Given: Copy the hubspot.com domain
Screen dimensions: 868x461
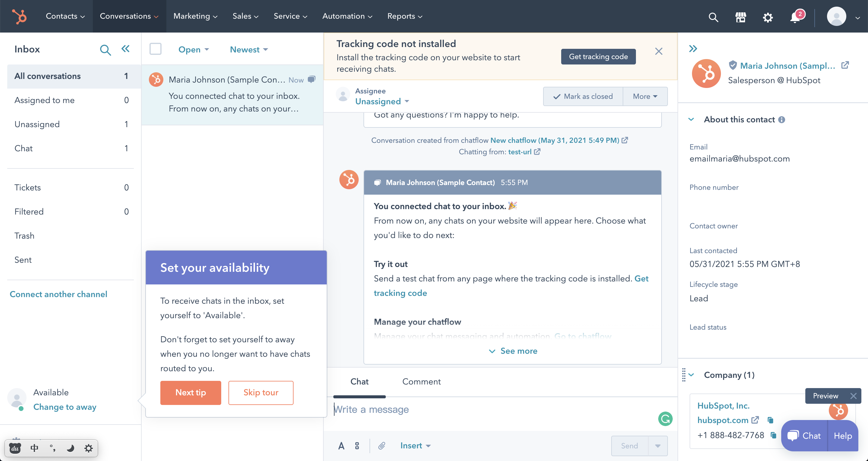Looking at the screenshot, I should tap(770, 420).
